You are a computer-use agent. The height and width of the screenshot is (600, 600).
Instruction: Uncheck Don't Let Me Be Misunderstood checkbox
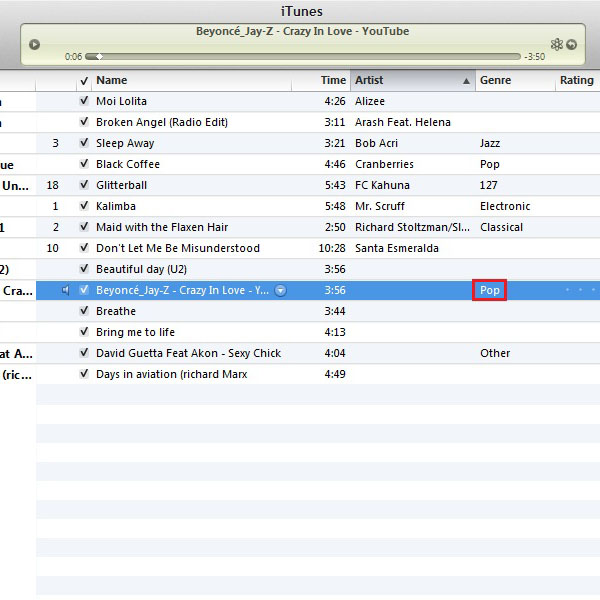coord(84,248)
